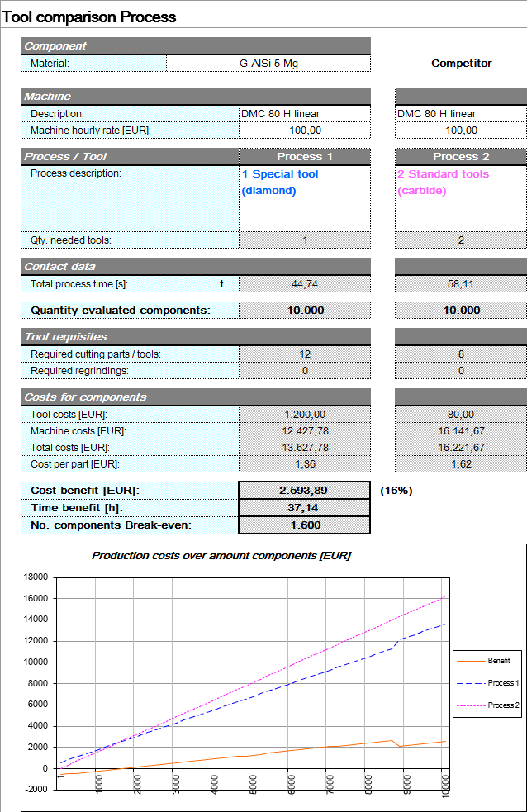Click the Competitor column heading
Image resolution: width=527 pixels, height=812 pixels.
[461, 64]
